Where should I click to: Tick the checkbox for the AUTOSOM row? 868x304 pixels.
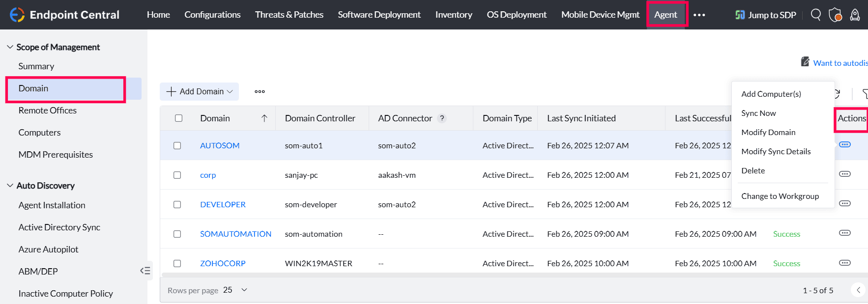(x=177, y=145)
